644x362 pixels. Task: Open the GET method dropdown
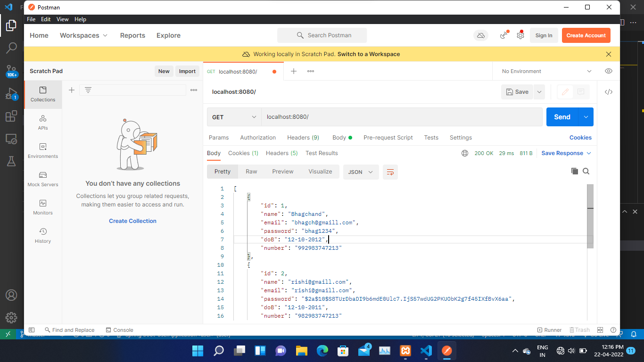point(234,116)
